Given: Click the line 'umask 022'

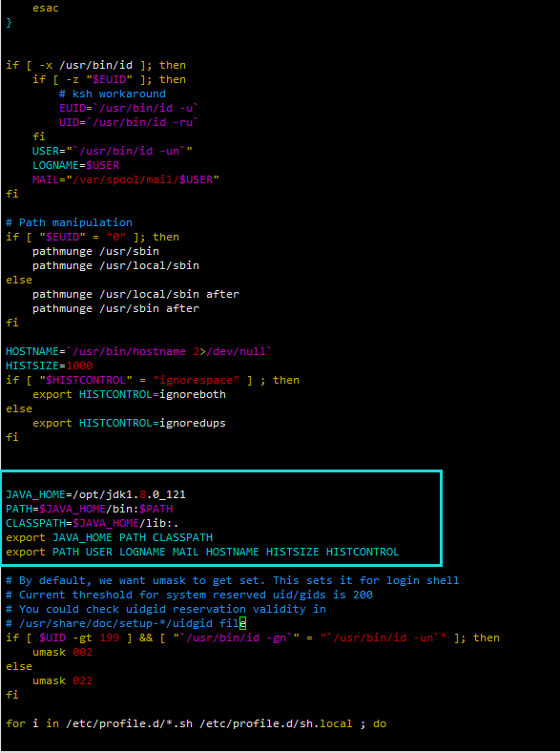Looking at the screenshot, I should (62, 681).
